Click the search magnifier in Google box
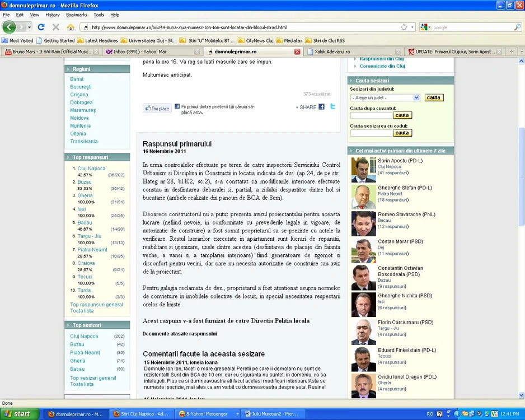The image size is (525, 420). point(517,27)
